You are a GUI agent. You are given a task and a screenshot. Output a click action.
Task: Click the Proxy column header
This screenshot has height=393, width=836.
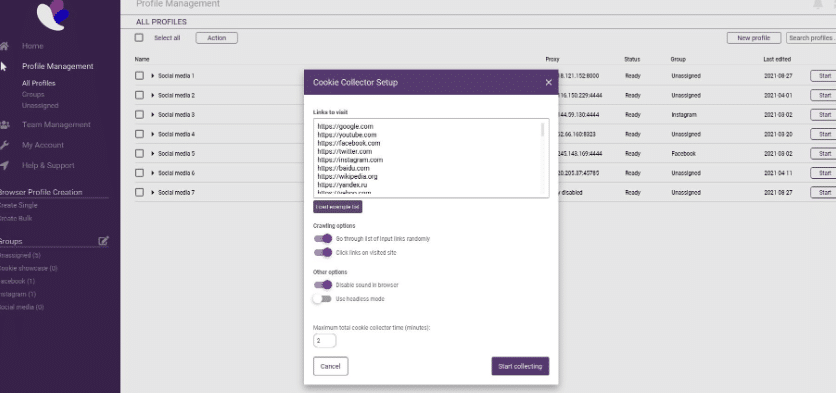[552, 59]
